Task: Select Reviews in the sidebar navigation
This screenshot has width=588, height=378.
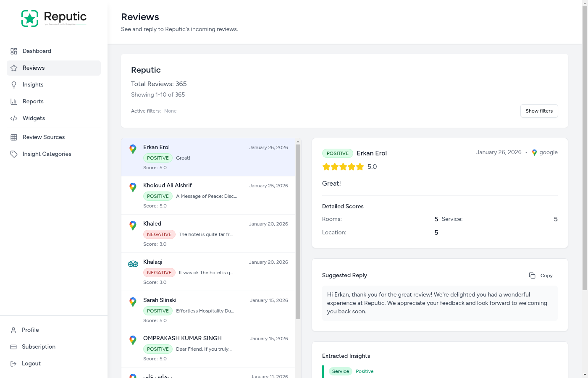Action: pyautogui.click(x=33, y=68)
